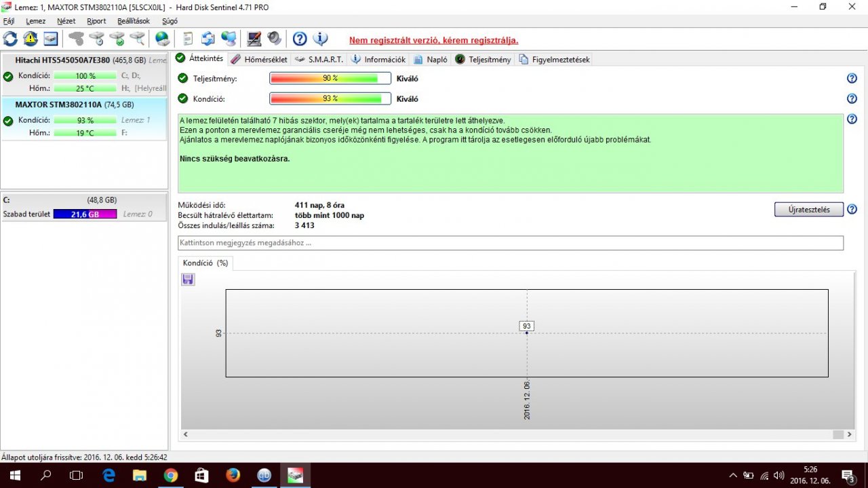
Task: Click the comment field Kattintson megjegyzés megadásához
Action: tap(511, 243)
